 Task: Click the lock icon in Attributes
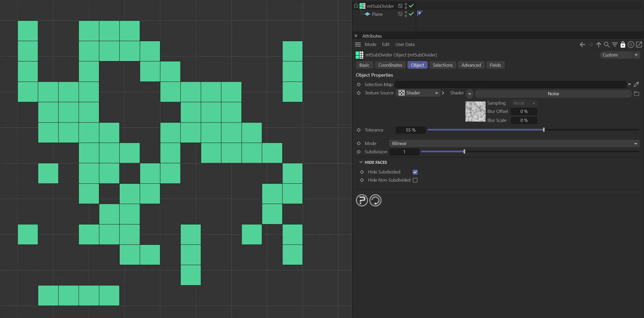tap(623, 45)
